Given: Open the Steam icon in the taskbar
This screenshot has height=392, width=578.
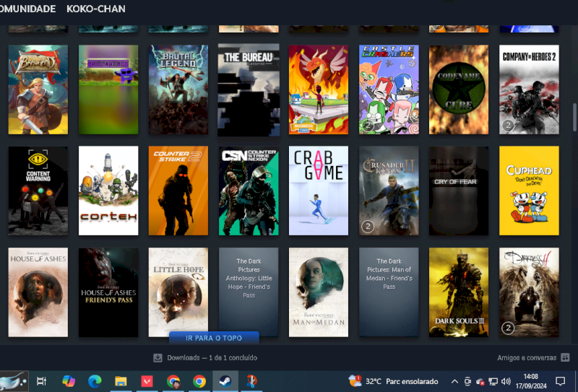Looking at the screenshot, I should (225, 381).
